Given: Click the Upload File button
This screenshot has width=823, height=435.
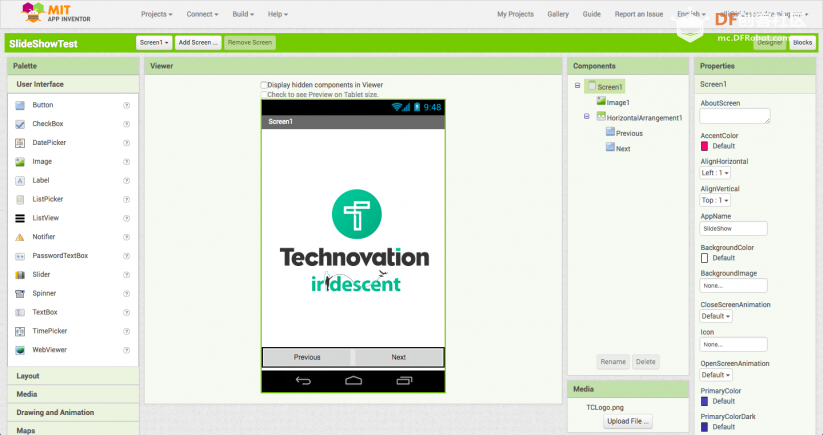Looking at the screenshot, I should [628, 421].
